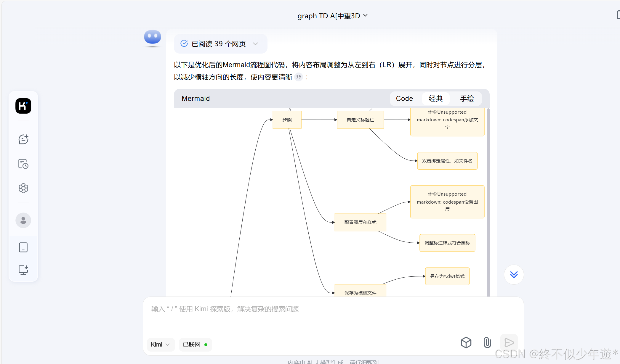Open the Kimi+ flower-shaped icon
Screen dimensions: 620x364
23,188
